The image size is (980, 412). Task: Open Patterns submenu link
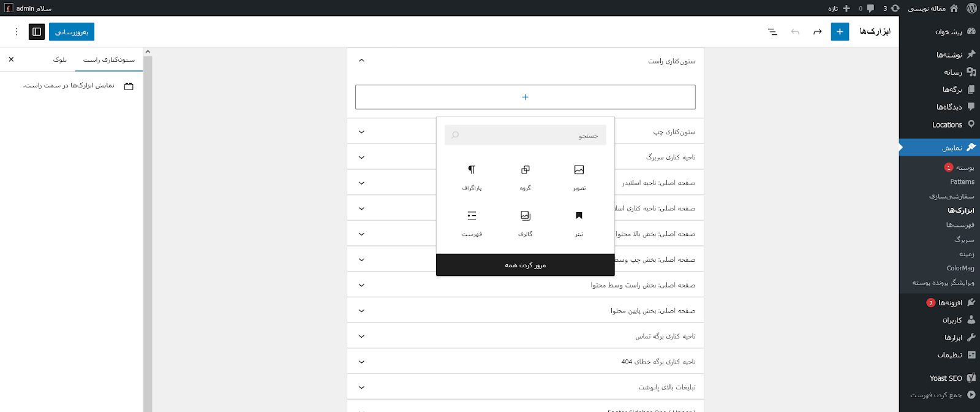pos(962,182)
